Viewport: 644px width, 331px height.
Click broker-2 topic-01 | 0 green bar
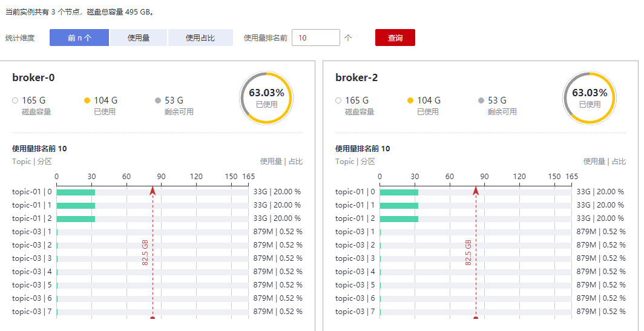[x=399, y=192]
